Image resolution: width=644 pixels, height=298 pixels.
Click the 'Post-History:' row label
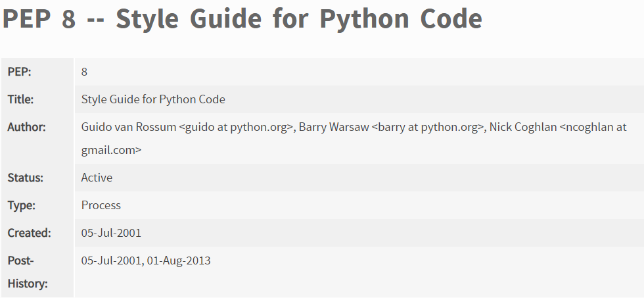(x=28, y=272)
